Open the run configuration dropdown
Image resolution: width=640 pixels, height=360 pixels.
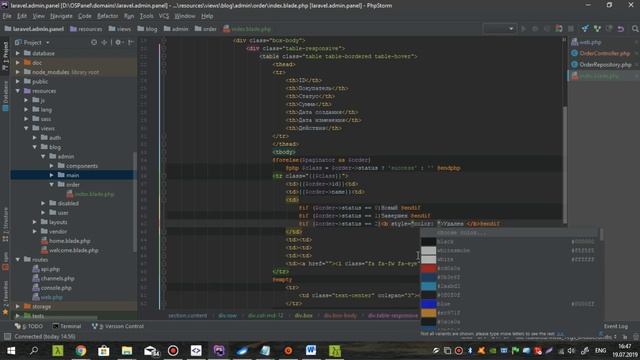[x=499, y=29]
